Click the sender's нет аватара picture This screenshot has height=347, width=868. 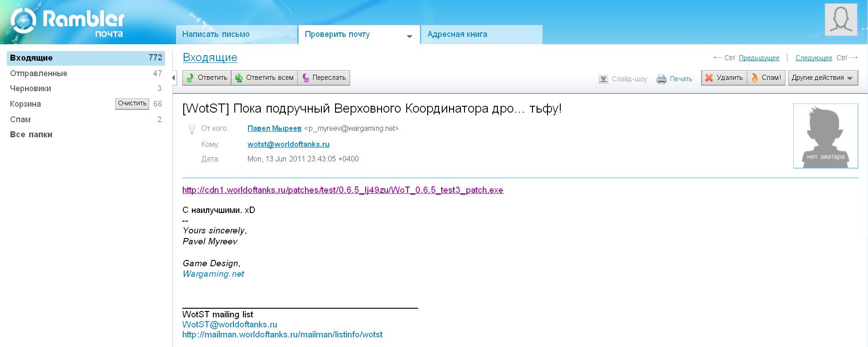(826, 136)
